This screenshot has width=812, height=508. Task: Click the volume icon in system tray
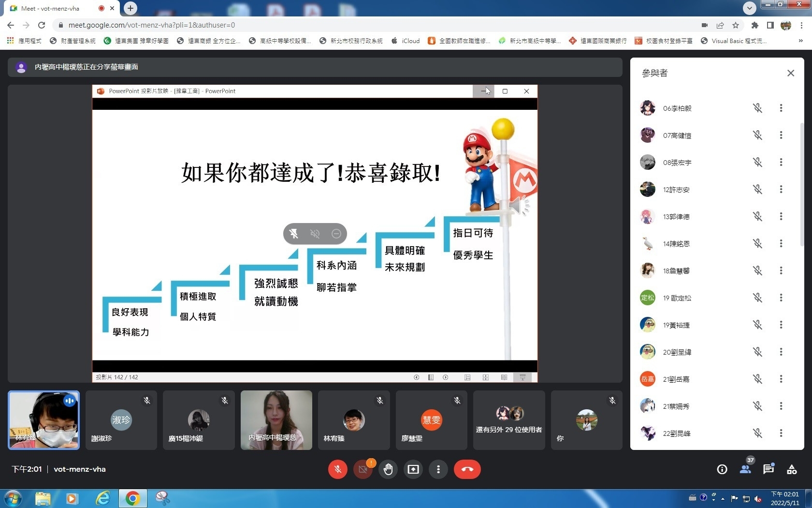(x=758, y=498)
